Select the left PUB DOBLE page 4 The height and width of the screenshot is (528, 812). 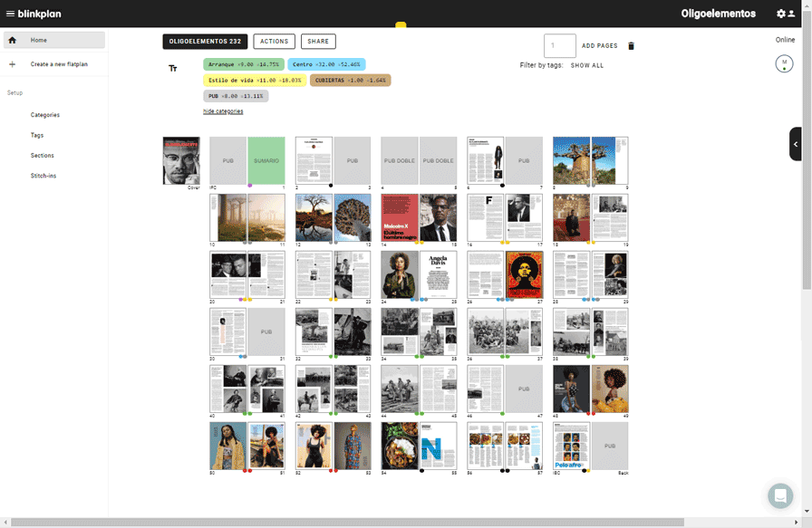(400, 160)
